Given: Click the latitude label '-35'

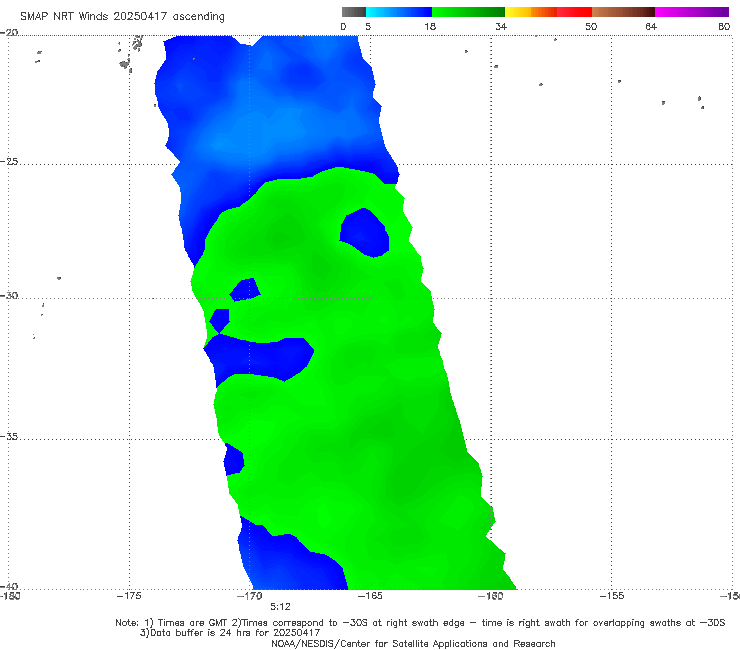Looking at the screenshot, I should click(x=9, y=436).
